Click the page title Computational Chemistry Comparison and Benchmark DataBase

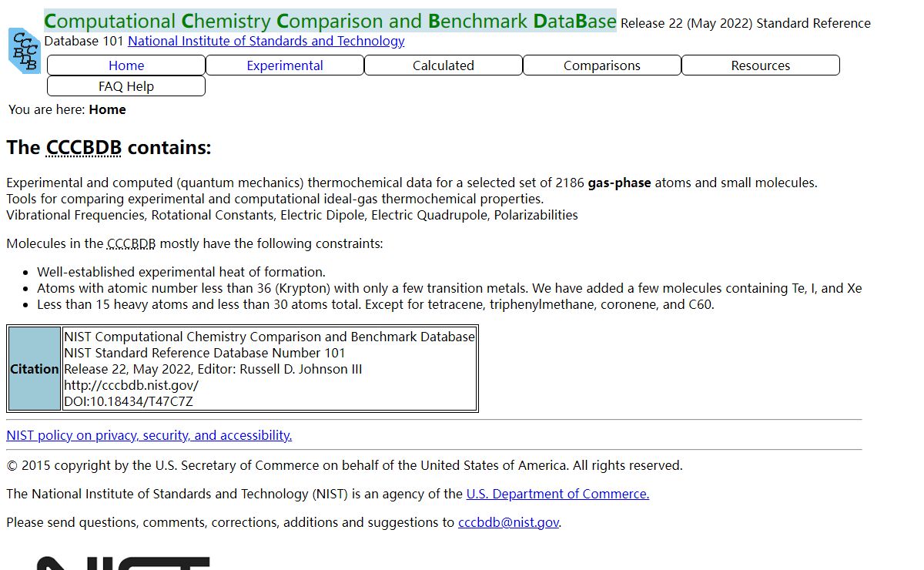click(x=330, y=21)
